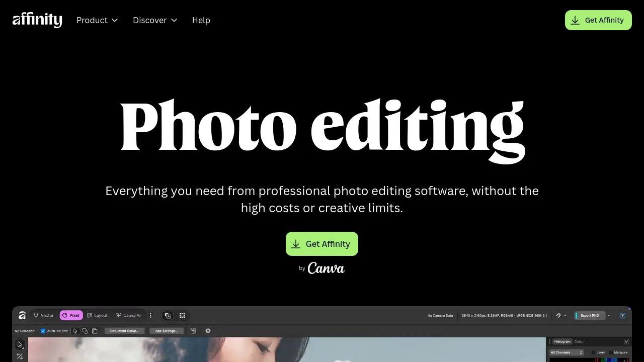Image resolution: width=644 pixels, height=362 pixels.
Task: Open the Export PNG dropdown arrow
Action: [609, 316]
